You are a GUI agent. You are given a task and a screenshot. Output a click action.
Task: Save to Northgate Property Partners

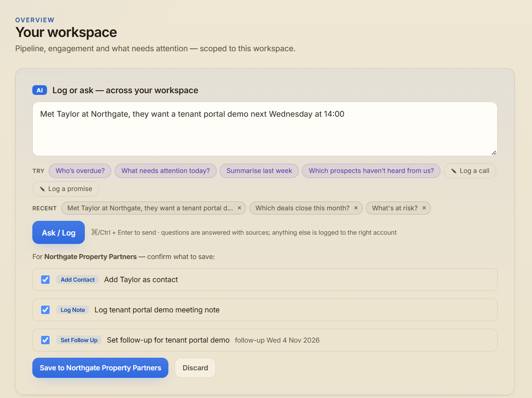pos(100,368)
